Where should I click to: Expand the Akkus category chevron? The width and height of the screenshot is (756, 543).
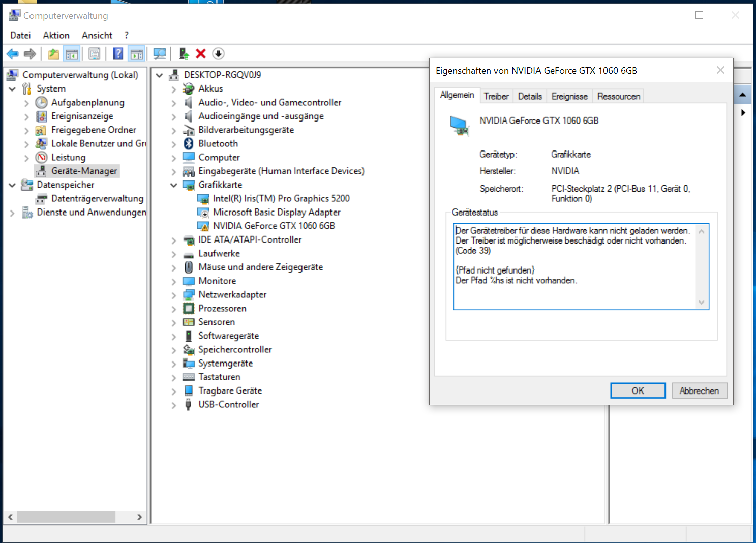(174, 89)
